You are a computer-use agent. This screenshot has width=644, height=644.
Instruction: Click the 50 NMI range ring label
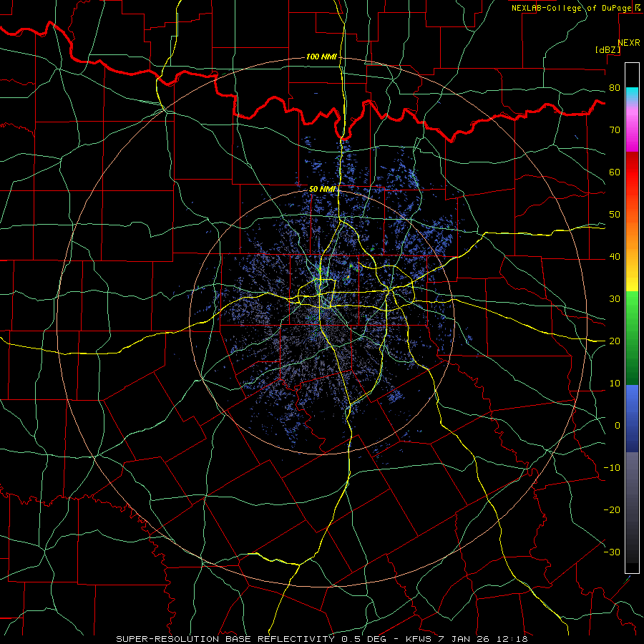click(x=323, y=190)
